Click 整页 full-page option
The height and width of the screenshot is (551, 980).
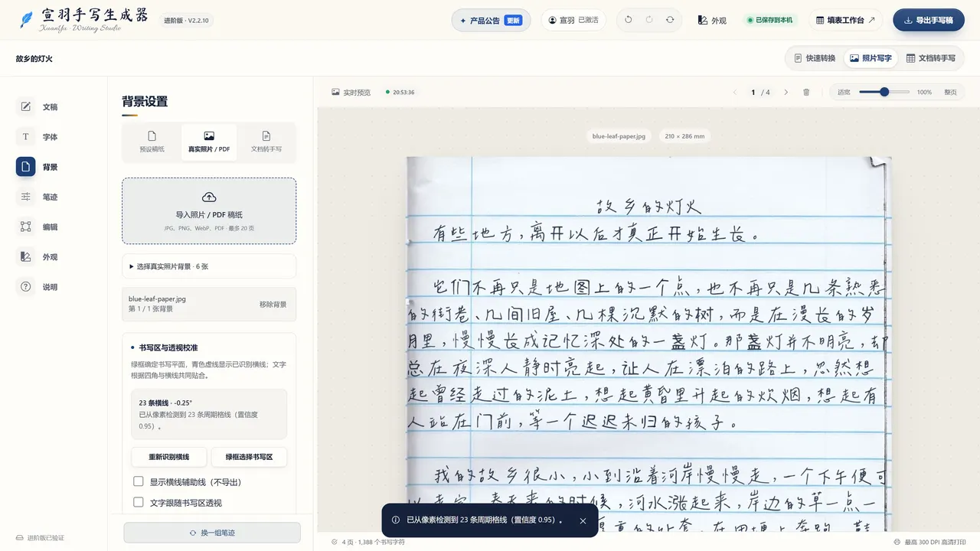pos(950,92)
